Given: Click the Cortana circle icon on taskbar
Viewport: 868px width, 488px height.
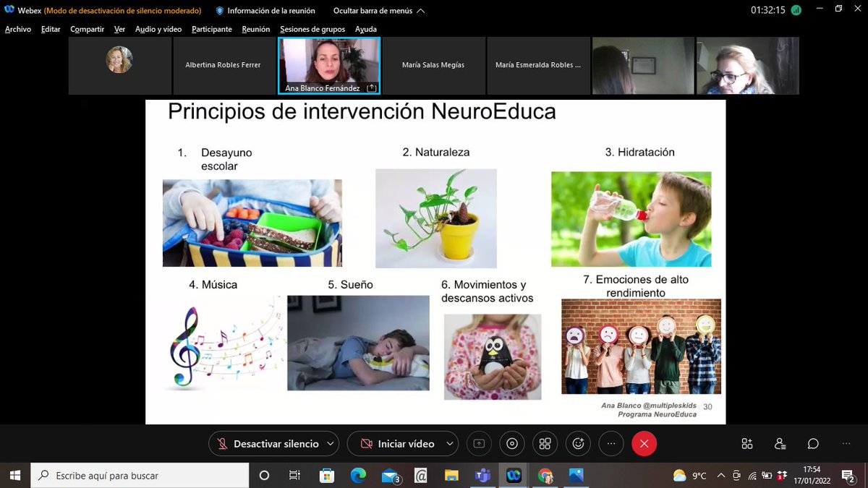Looking at the screenshot, I should pos(264,475).
